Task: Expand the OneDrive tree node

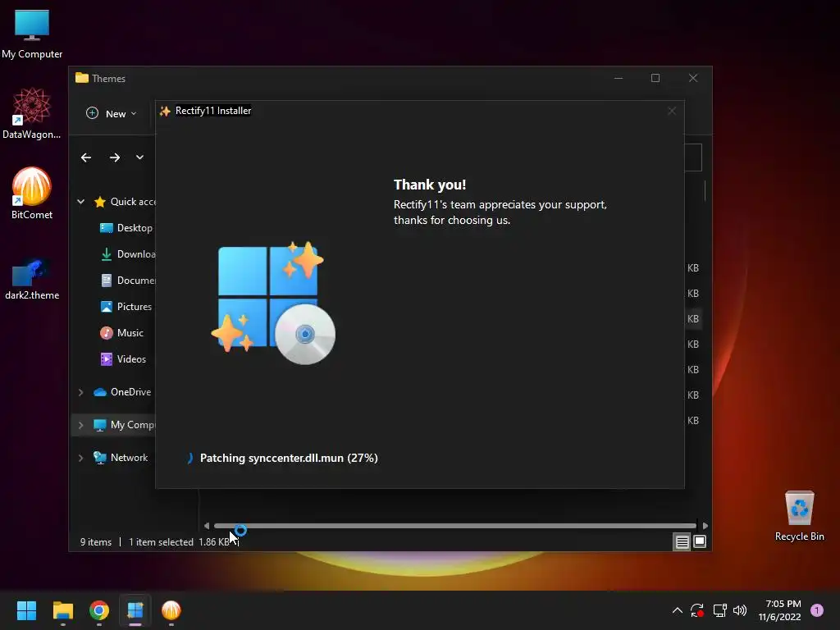Action: pos(81,393)
